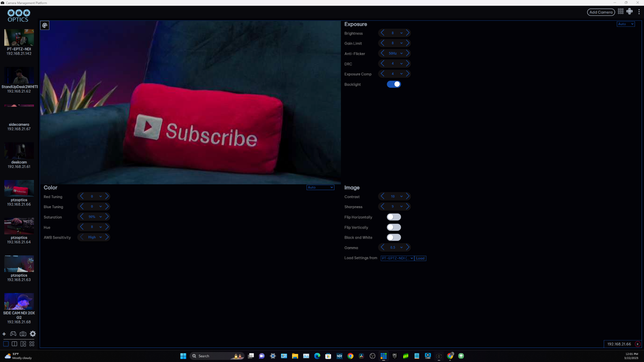Open the Saturation 90% dropdown
This screenshot has width=644, height=362.
(x=95, y=217)
